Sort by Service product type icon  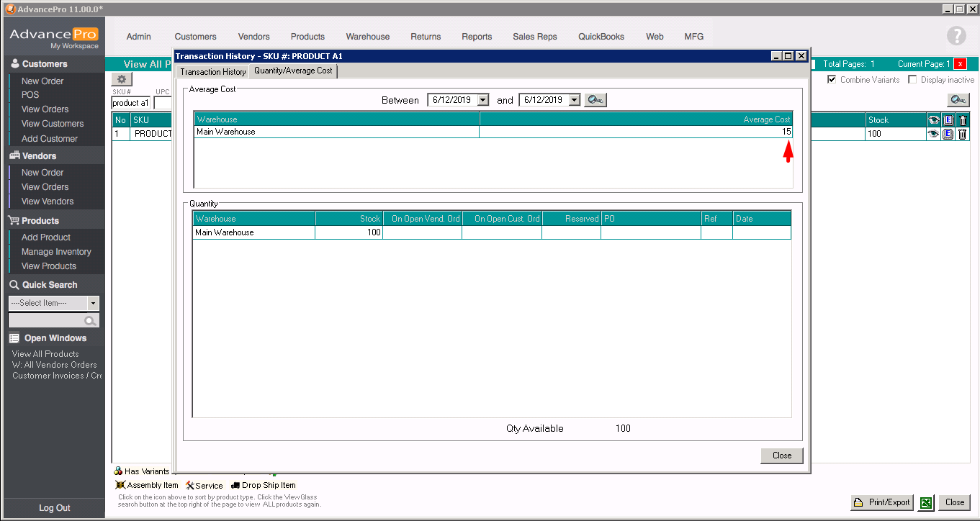pyautogui.click(x=190, y=486)
